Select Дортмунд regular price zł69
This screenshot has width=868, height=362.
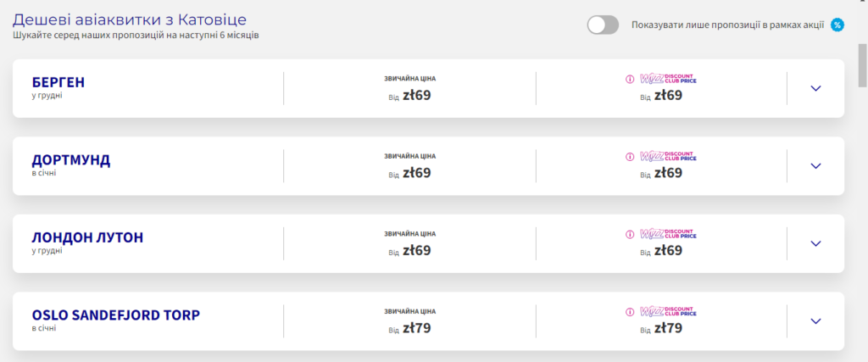(416, 173)
